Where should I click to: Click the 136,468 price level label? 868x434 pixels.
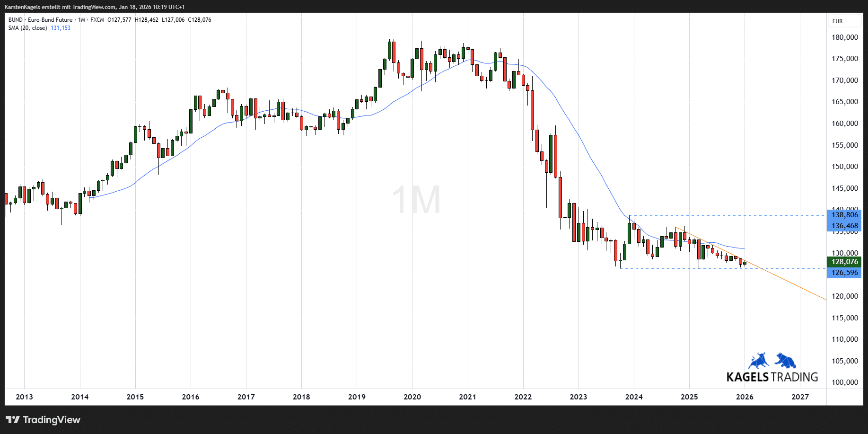pyautogui.click(x=844, y=226)
